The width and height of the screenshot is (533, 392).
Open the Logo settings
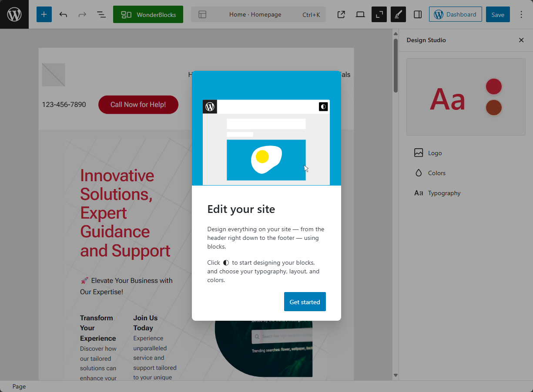coord(435,153)
